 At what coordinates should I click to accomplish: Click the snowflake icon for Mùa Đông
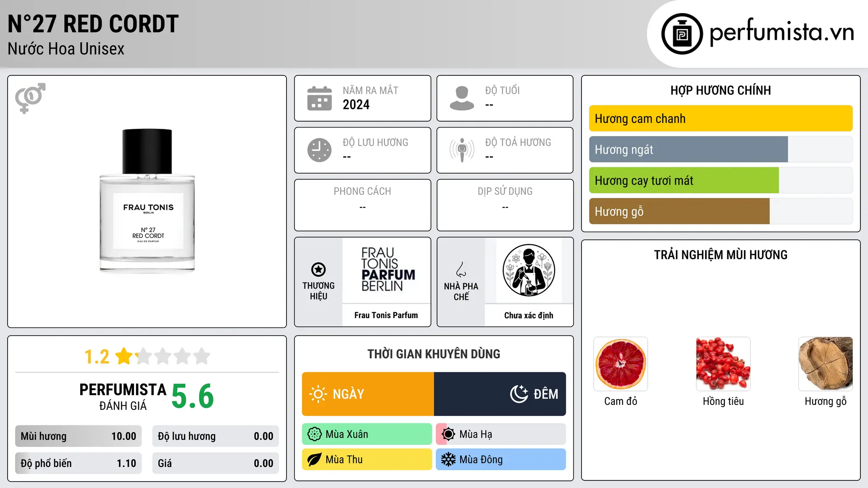click(x=448, y=460)
